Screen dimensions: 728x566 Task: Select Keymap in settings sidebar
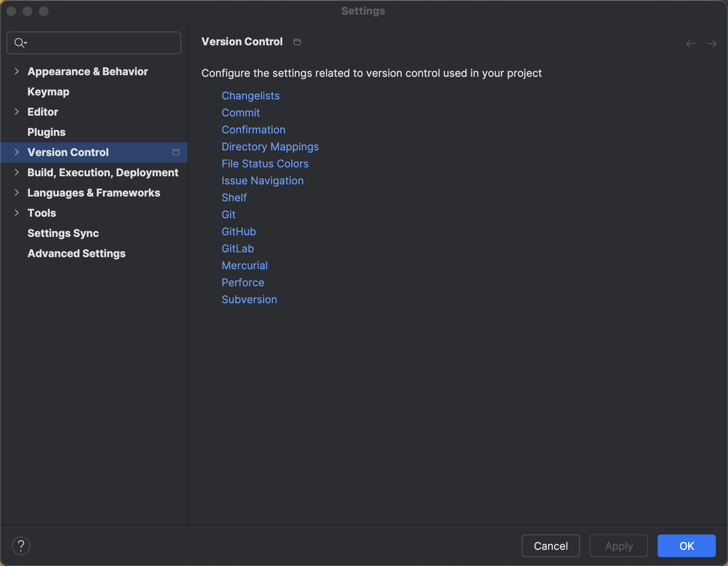pyautogui.click(x=49, y=92)
